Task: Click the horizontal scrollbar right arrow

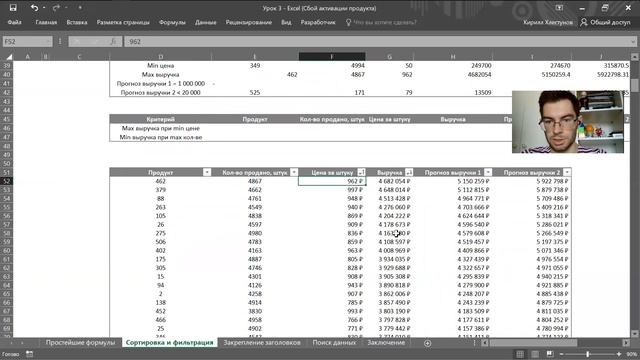Action: (x=626, y=343)
